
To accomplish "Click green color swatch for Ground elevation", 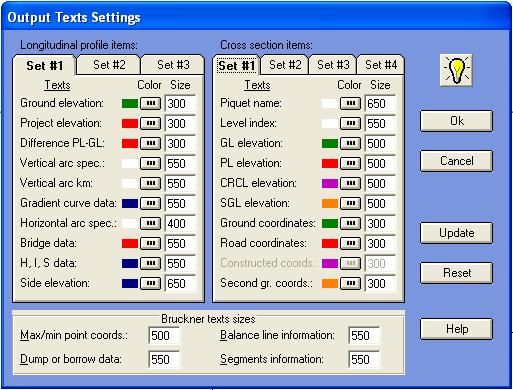I will tap(130, 104).
